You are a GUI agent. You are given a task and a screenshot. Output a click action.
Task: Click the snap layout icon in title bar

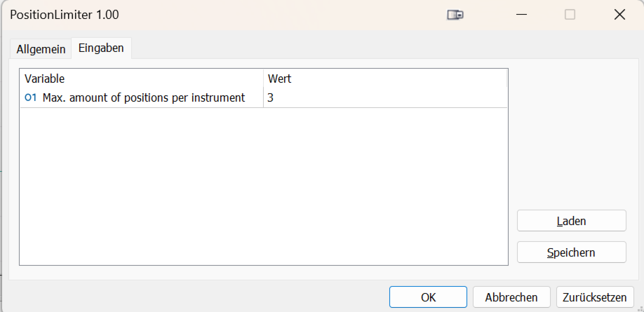click(455, 15)
